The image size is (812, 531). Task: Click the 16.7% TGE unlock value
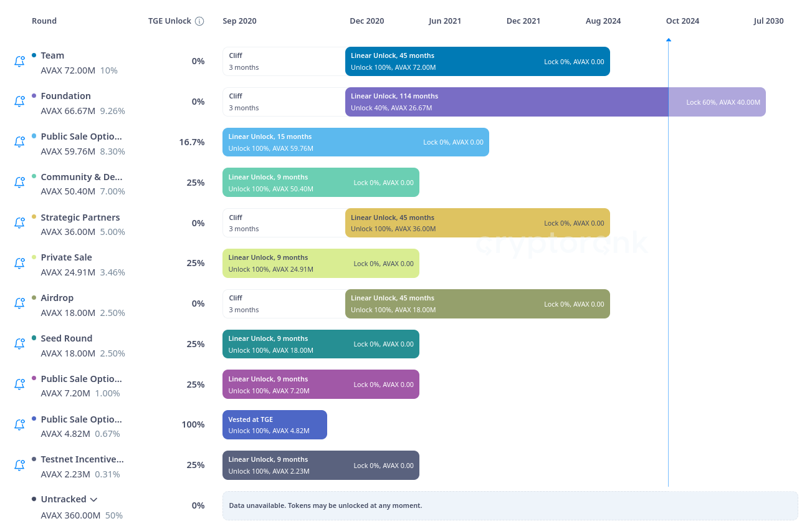pos(192,142)
